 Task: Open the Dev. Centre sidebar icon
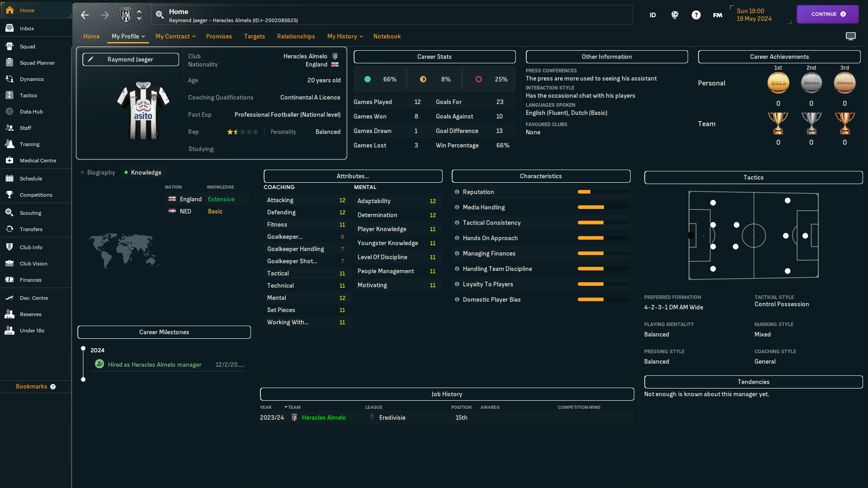point(9,298)
